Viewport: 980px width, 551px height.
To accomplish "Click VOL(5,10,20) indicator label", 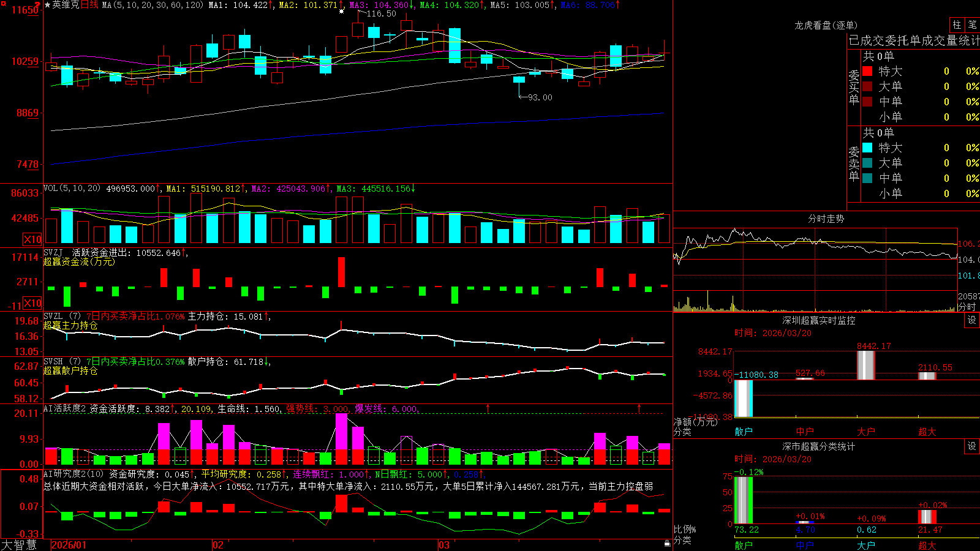I will [72, 189].
